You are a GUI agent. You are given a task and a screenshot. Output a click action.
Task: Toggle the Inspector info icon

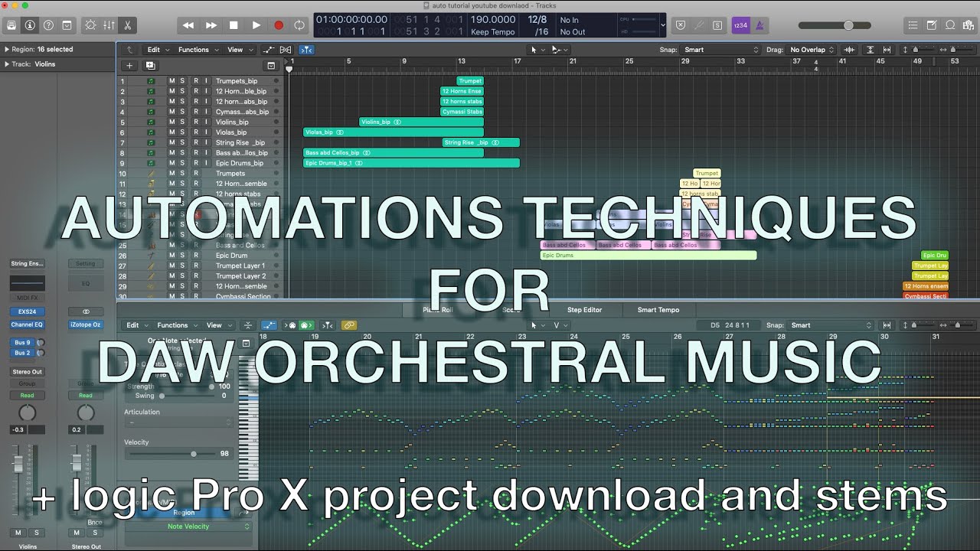tap(30, 25)
